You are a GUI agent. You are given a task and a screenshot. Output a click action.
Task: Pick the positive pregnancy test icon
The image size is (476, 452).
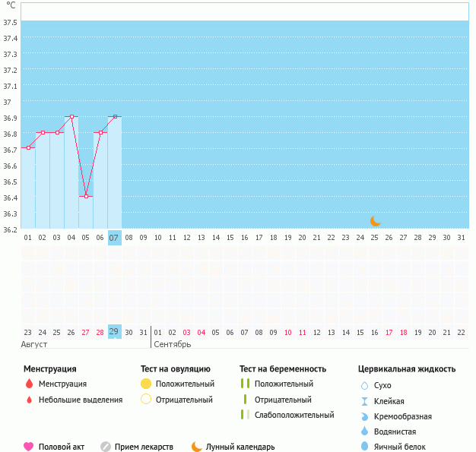click(x=245, y=384)
